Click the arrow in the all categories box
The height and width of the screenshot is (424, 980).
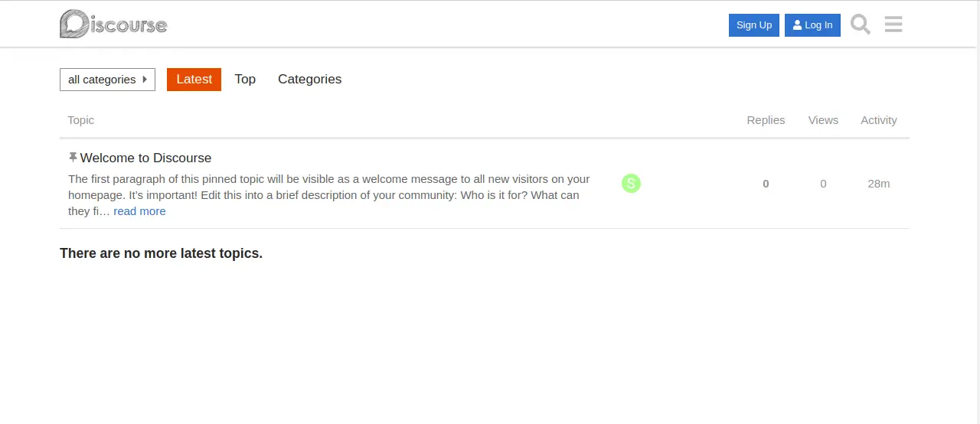pos(145,79)
